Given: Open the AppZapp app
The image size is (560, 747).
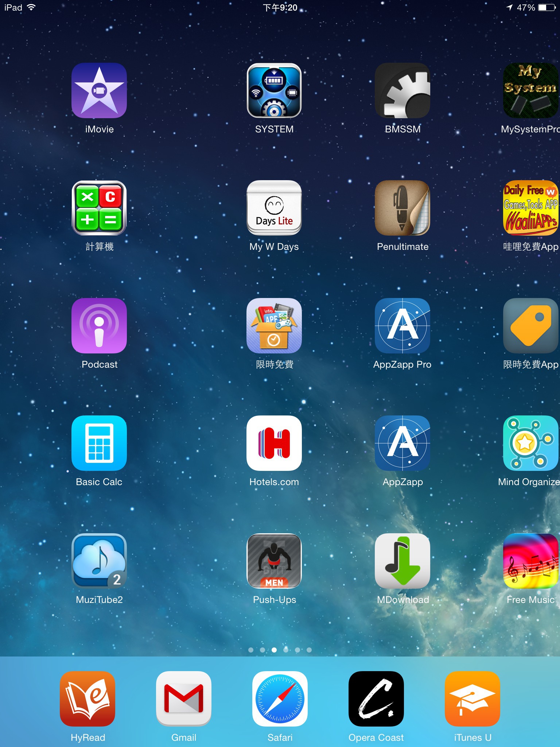Looking at the screenshot, I should 402,443.
